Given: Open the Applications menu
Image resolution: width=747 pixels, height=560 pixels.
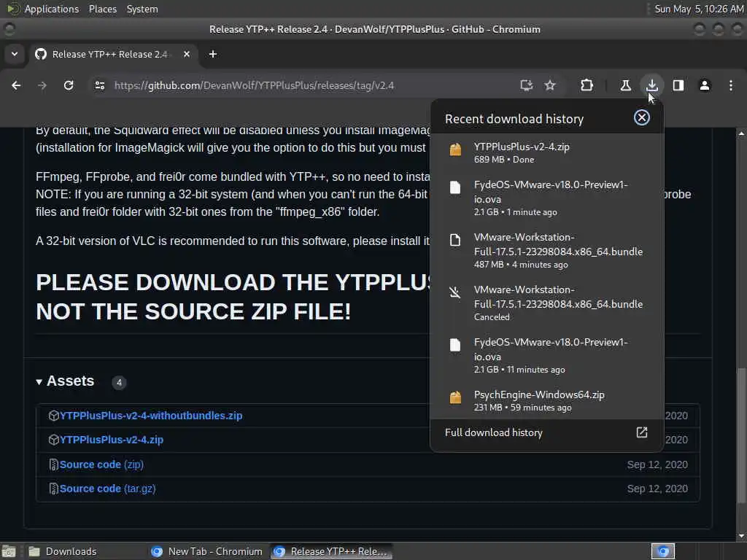Looking at the screenshot, I should [x=52, y=9].
